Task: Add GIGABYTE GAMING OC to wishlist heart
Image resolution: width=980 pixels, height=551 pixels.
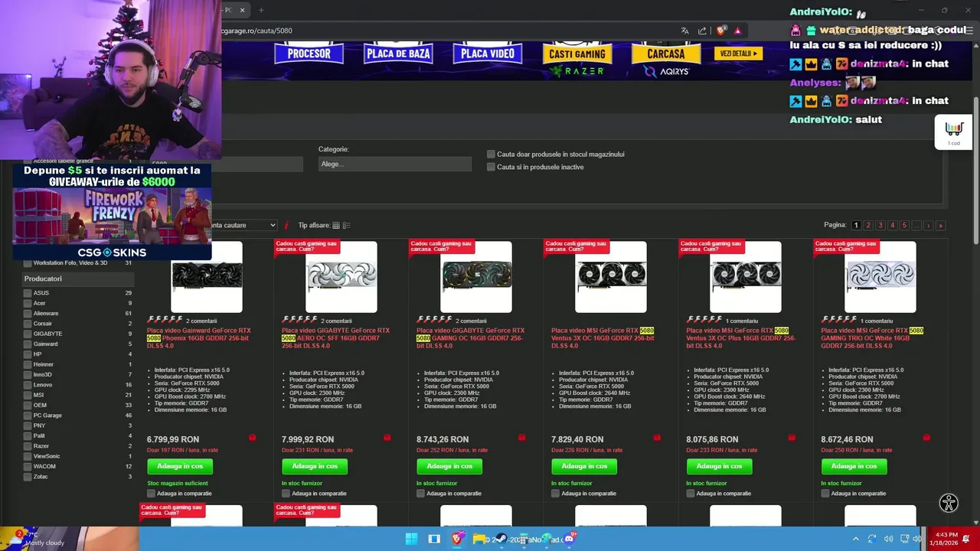Action: coord(521,438)
